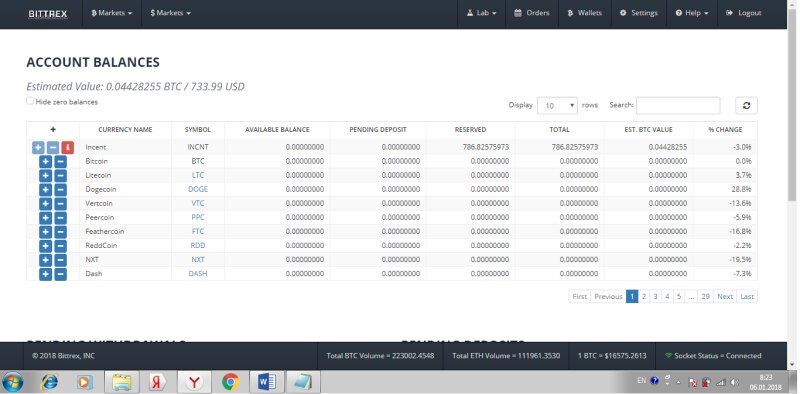Open the Lab dropdown menu

(482, 13)
